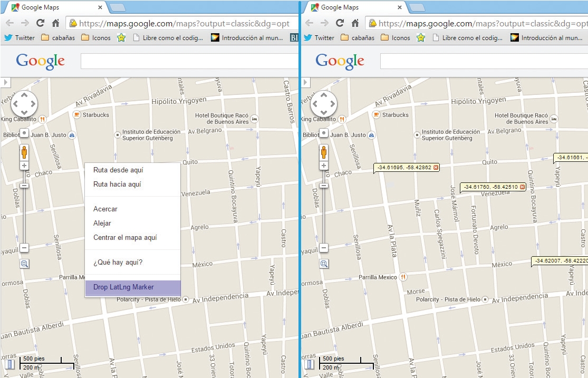The height and width of the screenshot is (378, 588).
Task: Pan the left map right with the arrow control
Action: pyautogui.click(x=33, y=104)
